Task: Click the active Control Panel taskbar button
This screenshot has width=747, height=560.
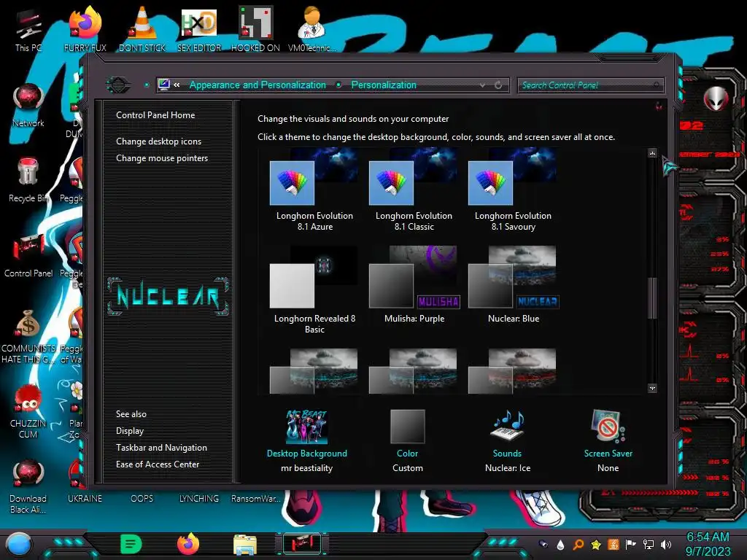Action: pyautogui.click(x=302, y=544)
